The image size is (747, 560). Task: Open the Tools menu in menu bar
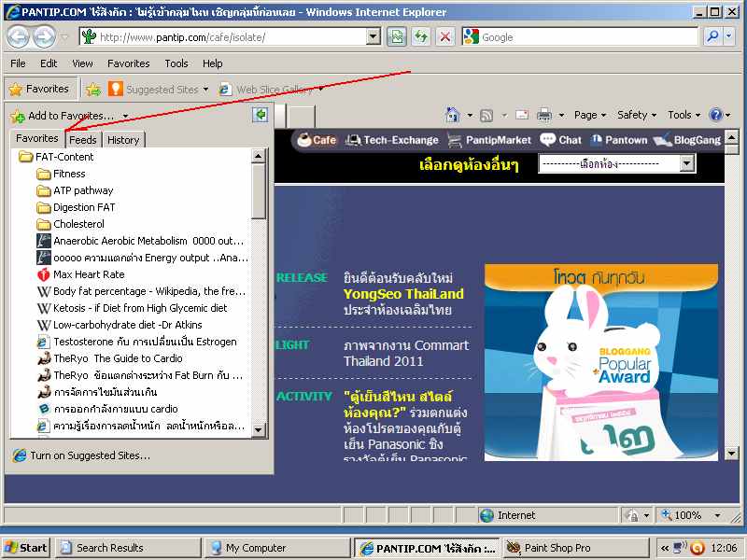176,63
